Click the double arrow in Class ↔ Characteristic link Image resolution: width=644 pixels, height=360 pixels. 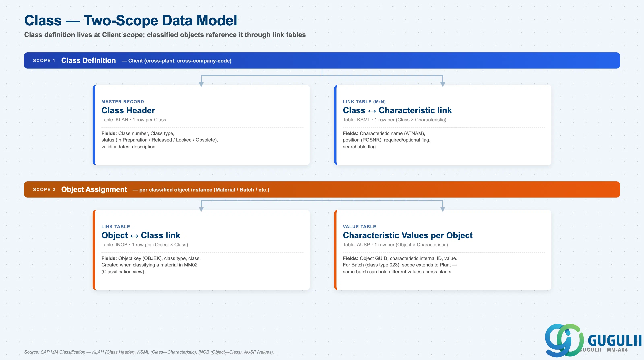click(372, 111)
